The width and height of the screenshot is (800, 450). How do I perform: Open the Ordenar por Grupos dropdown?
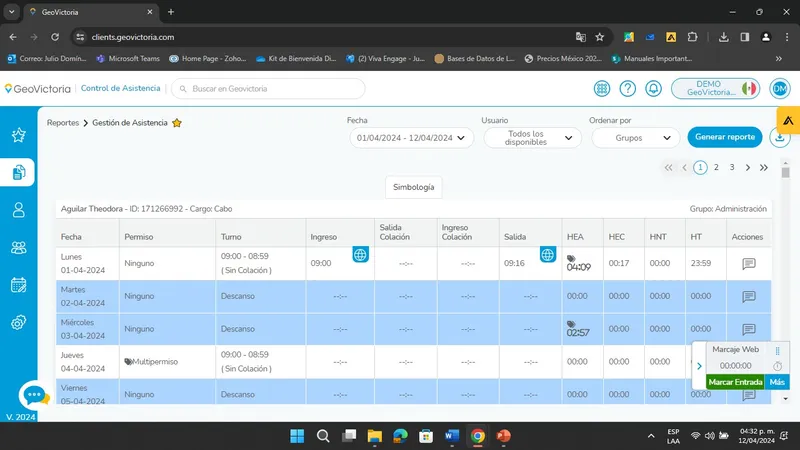pyautogui.click(x=635, y=138)
